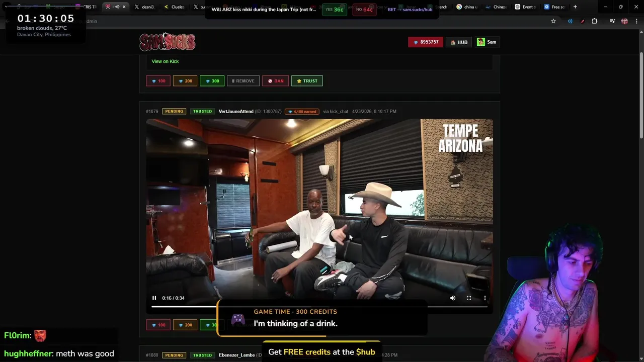Click the #1080 post number
The image size is (644, 362).
152,355
